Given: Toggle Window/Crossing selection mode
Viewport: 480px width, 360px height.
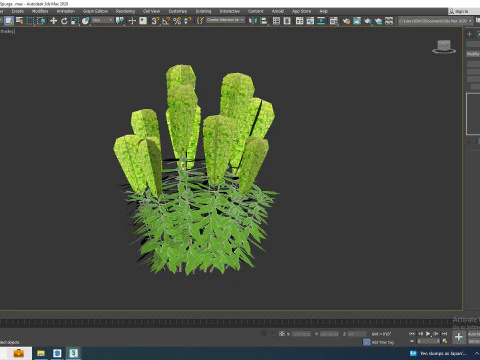Looking at the screenshot, I should pos(41,21).
